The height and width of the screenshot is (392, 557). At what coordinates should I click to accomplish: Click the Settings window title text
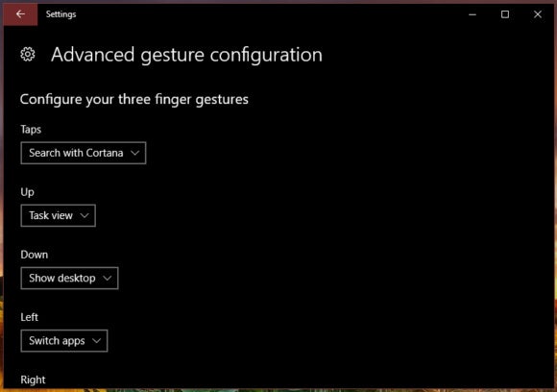[61, 14]
